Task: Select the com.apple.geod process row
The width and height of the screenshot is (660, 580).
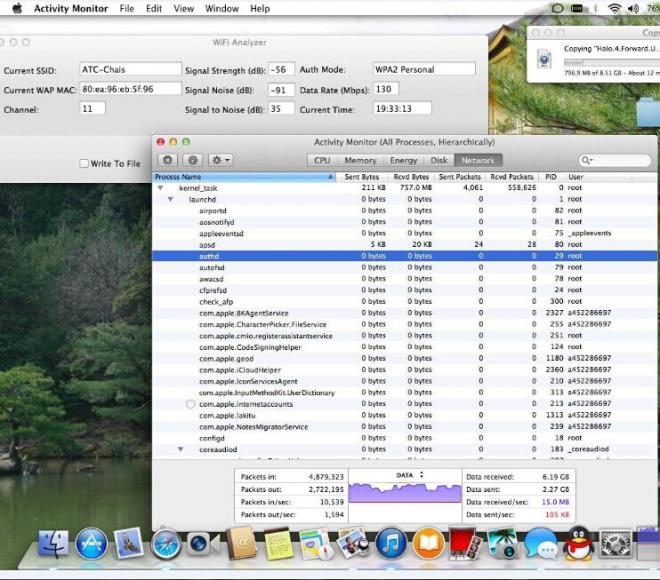Action: 404,358
